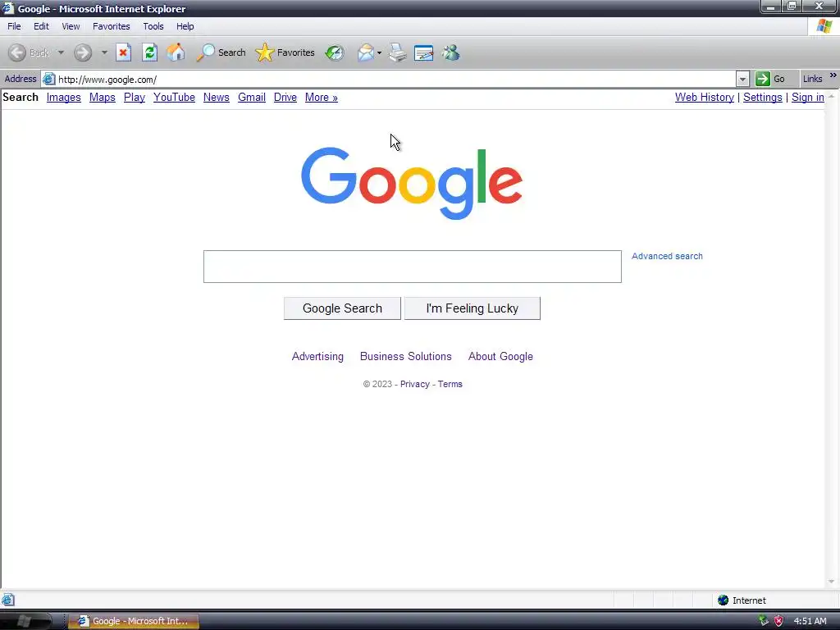Open About Google link
This screenshot has width=840, height=630.
click(500, 357)
